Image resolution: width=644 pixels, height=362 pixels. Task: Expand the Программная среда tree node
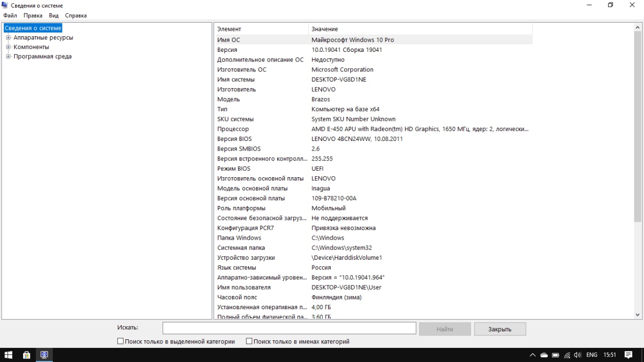8,56
